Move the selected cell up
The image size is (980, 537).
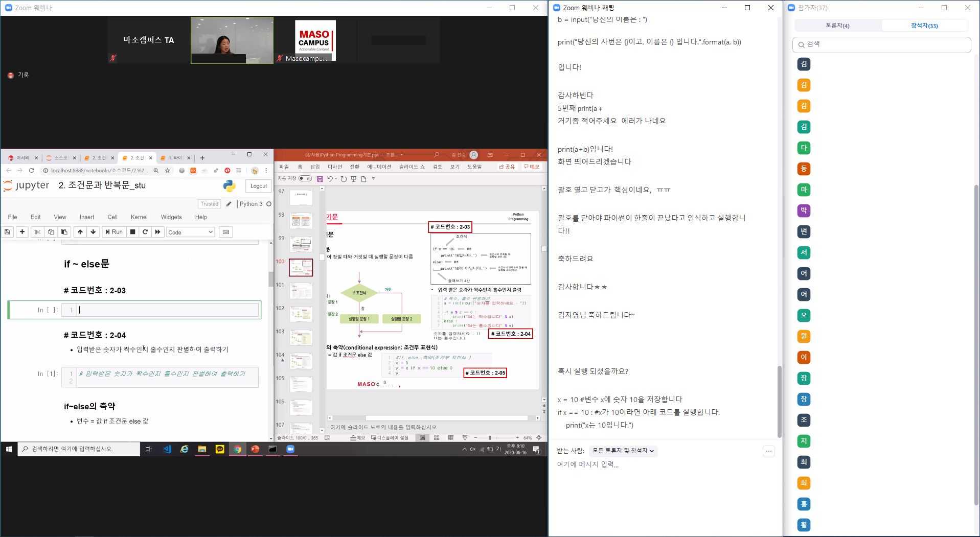tap(80, 232)
